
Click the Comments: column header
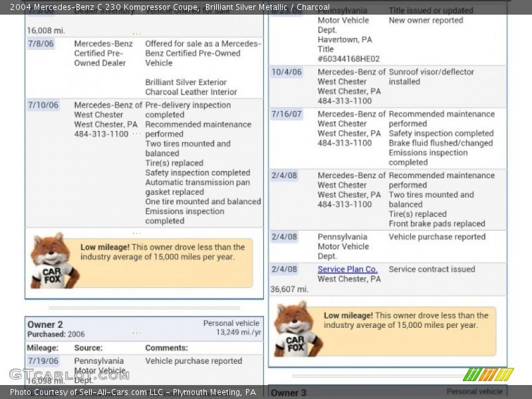[167, 348]
